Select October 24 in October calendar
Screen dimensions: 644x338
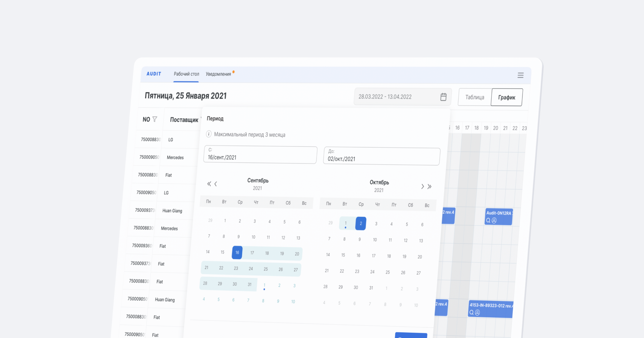[x=372, y=272]
